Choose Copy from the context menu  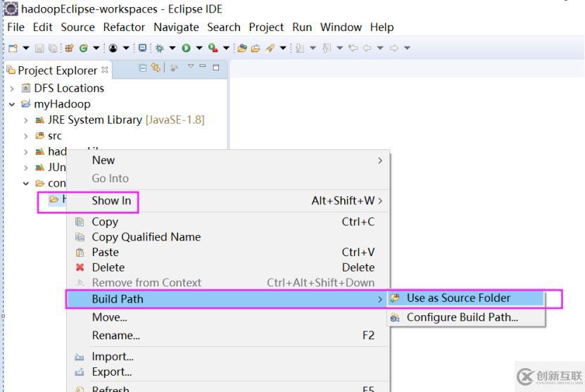pyautogui.click(x=228, y=222)
